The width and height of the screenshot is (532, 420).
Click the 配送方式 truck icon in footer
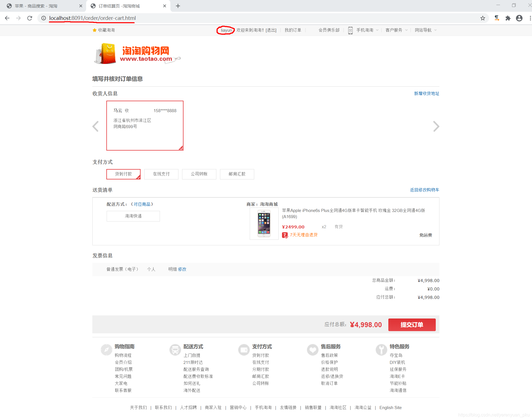click(175, 350)
